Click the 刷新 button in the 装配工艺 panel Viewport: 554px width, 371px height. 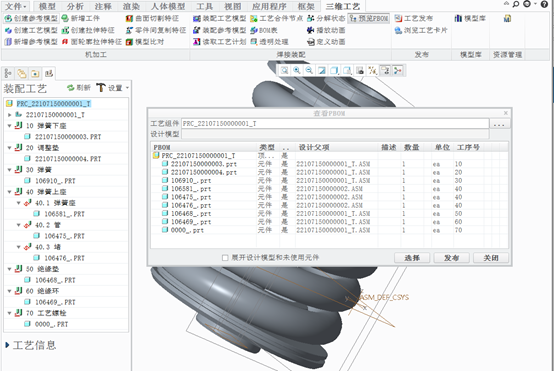pos(79,88)
